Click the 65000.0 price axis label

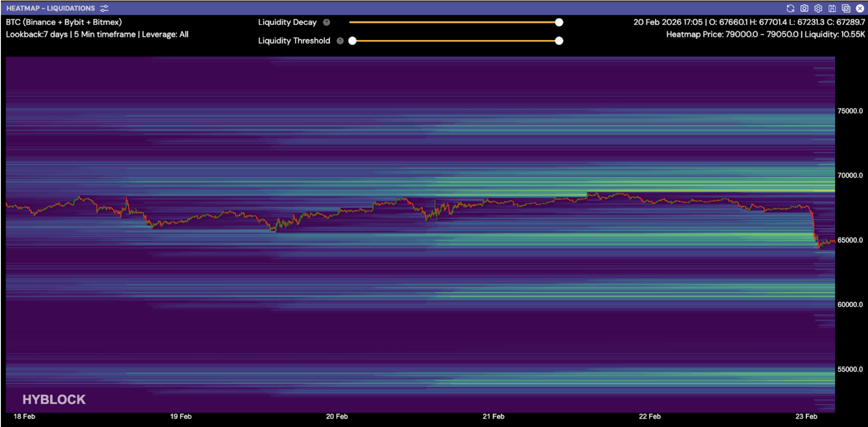click(x=850, y=240)
